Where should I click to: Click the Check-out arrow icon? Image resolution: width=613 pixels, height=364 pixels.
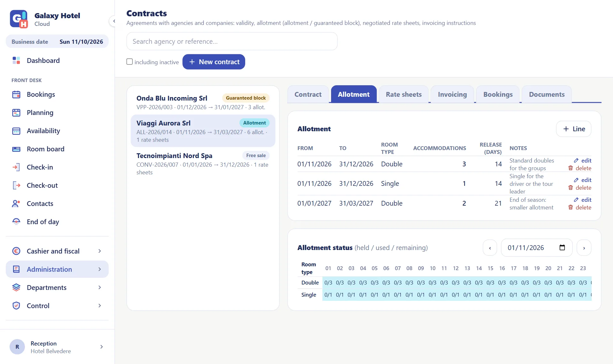pos(16,186)
